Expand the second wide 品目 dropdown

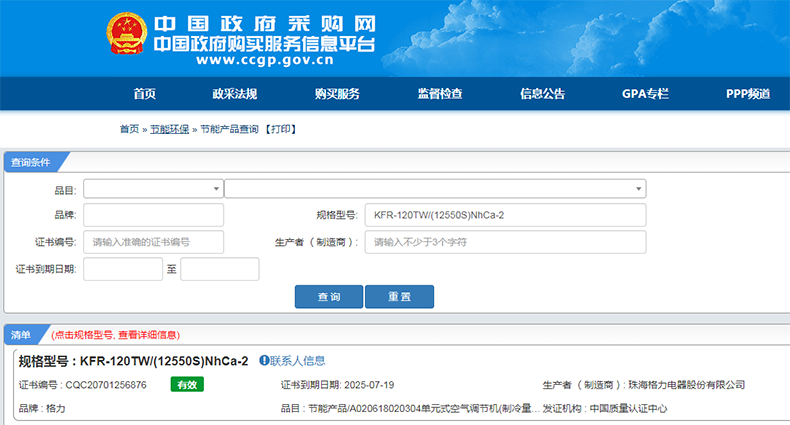(x=435, y=189)
